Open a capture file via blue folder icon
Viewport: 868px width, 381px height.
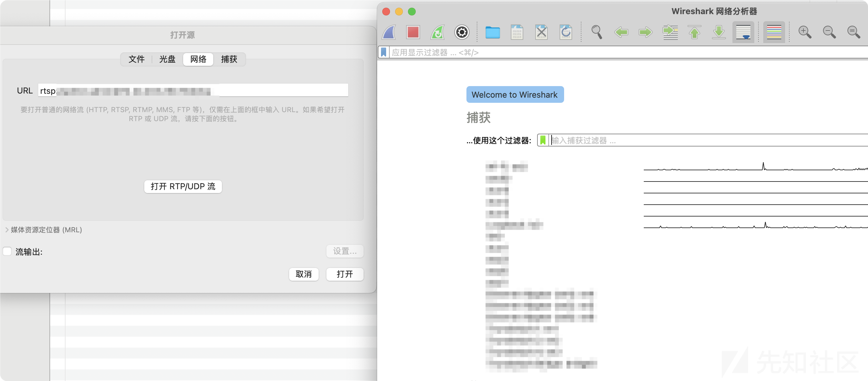(492, 32)
